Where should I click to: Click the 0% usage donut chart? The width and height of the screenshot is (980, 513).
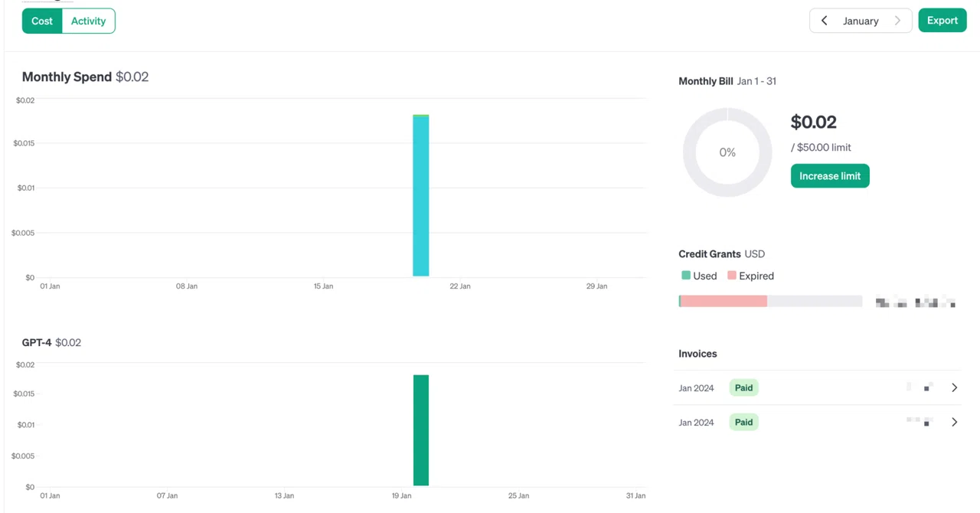tap(727, 152)
